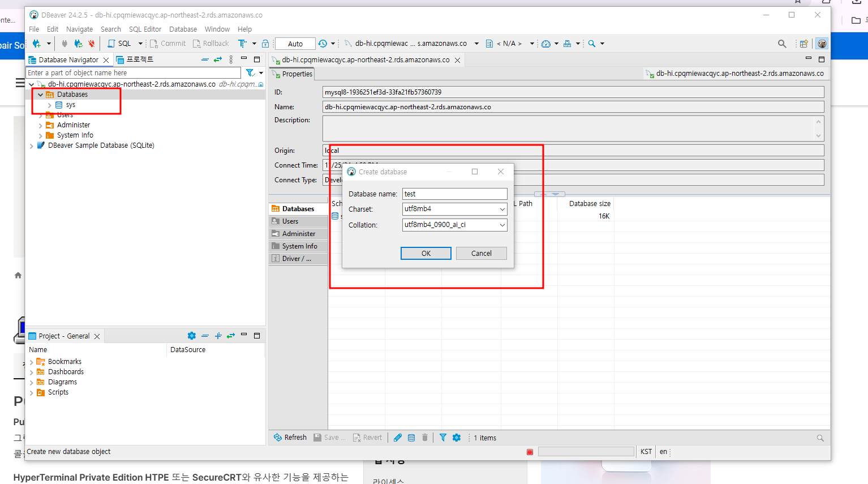Click the Refresh button in the bottom bar

(290, 438)
